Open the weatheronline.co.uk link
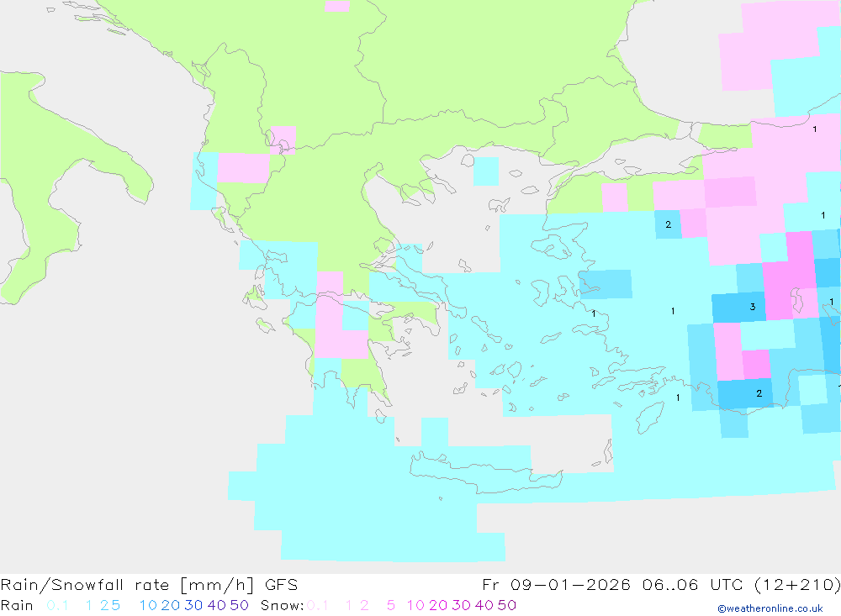Image resolution: width=841 pixels, height=616 pixels. [770, 608]
